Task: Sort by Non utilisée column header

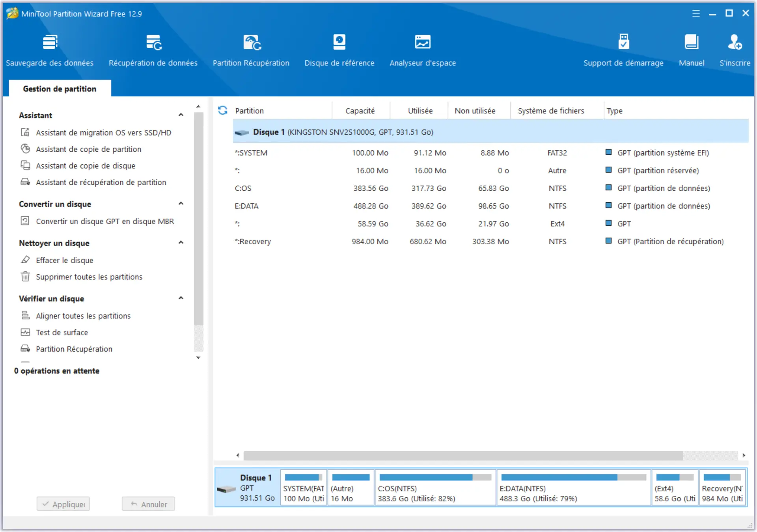Action: pyautogui.click(x=479, y=111)
